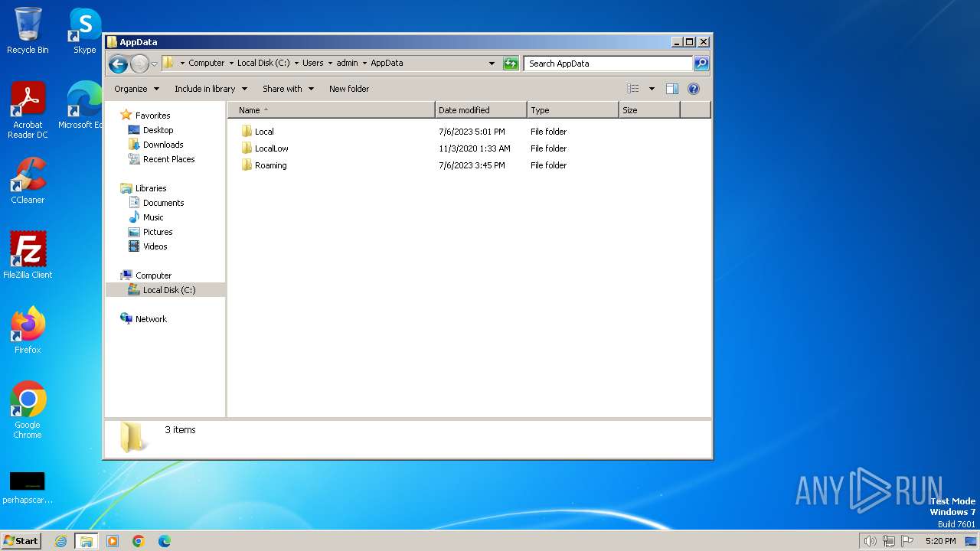
Task: Sort by Date modified column header
Action: click(x=481, y=110)
